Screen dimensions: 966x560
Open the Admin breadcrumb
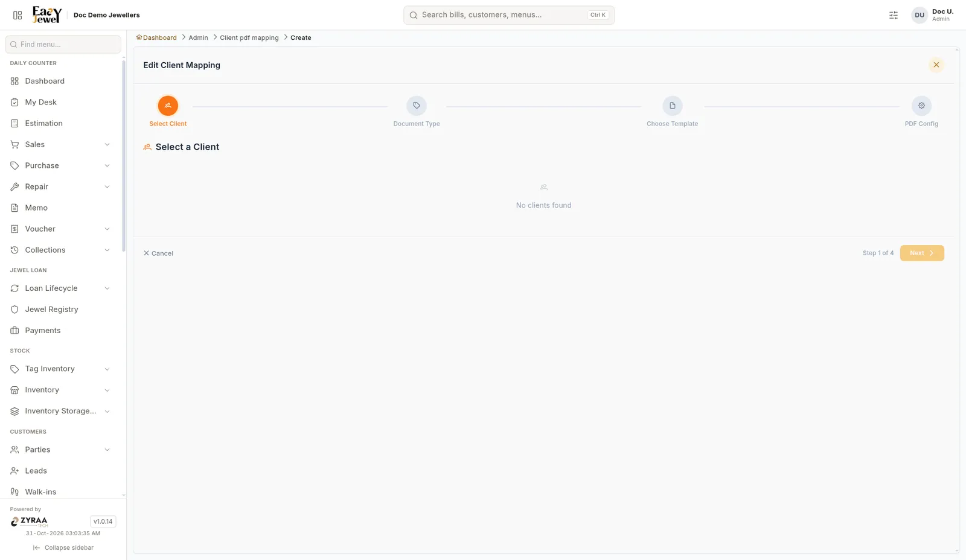coord(198,37)
